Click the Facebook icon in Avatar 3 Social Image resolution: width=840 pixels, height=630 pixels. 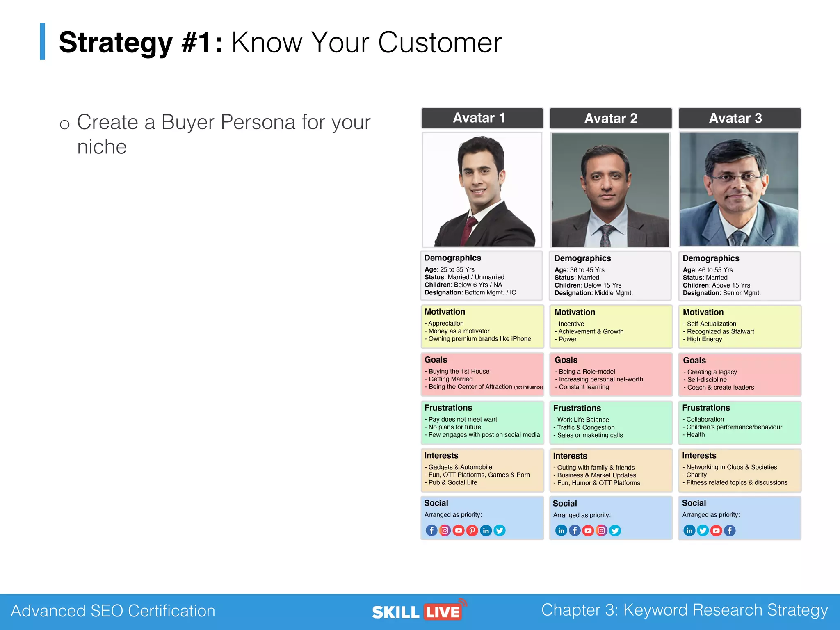pyautogui.click(x=730, y=530)
